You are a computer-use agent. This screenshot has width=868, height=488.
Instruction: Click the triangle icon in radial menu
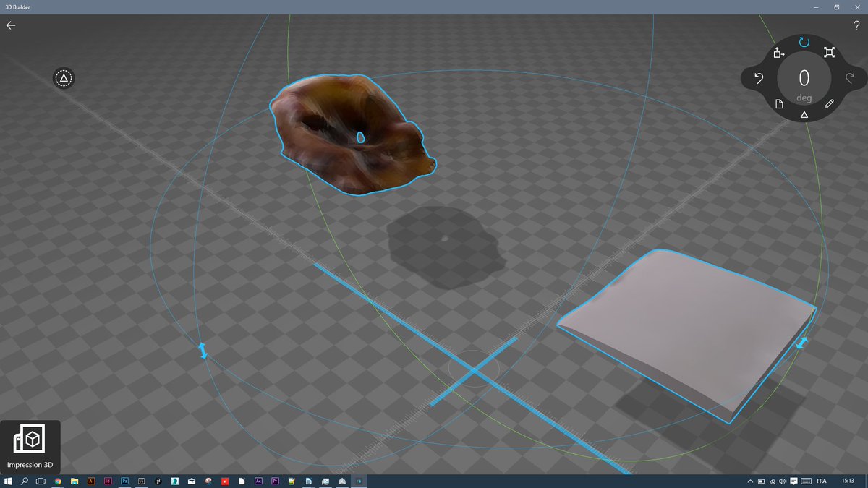(x=804, y=114)
